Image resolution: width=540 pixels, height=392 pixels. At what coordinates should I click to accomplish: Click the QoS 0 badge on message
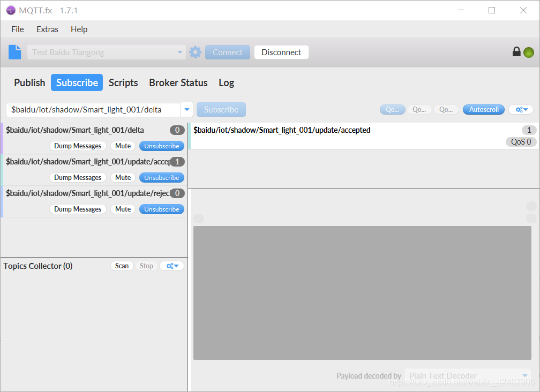521,142
